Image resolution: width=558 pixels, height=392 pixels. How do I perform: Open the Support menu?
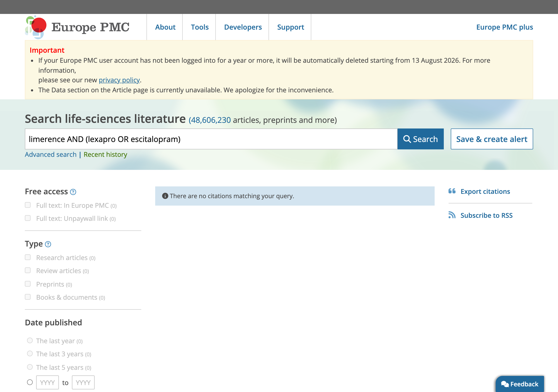[x=291, y=27]
